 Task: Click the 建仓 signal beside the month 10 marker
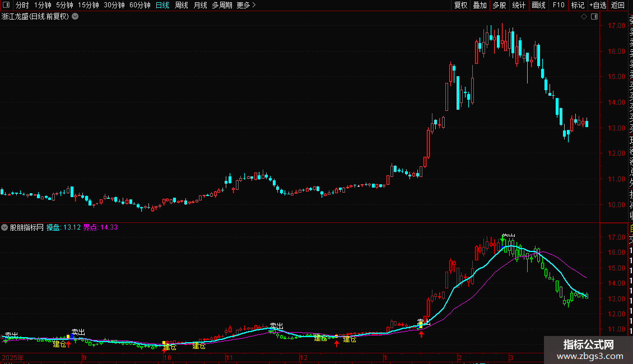[170, 347]
